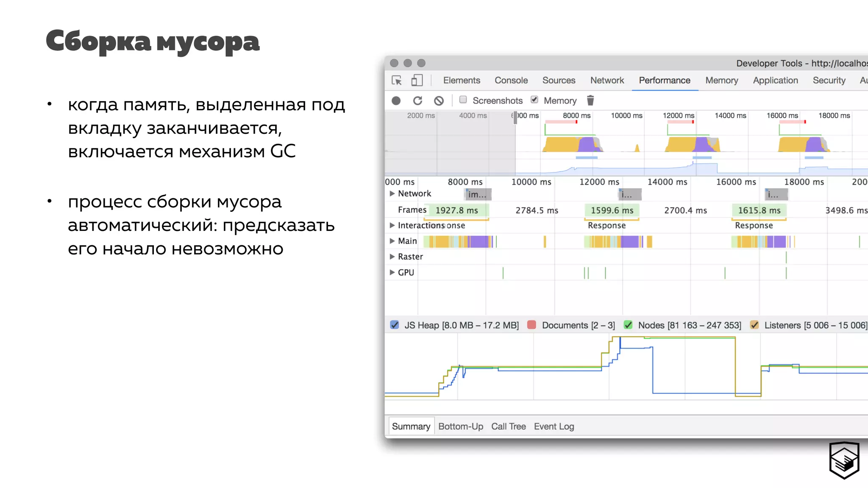
Task: Click the 3498.6 ms frame
Action: click(x=846, y=210)
